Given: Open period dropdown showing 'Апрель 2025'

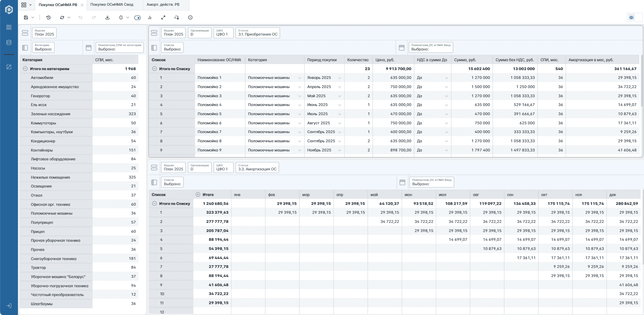Looking at the screenshot, I should [339, 87].
